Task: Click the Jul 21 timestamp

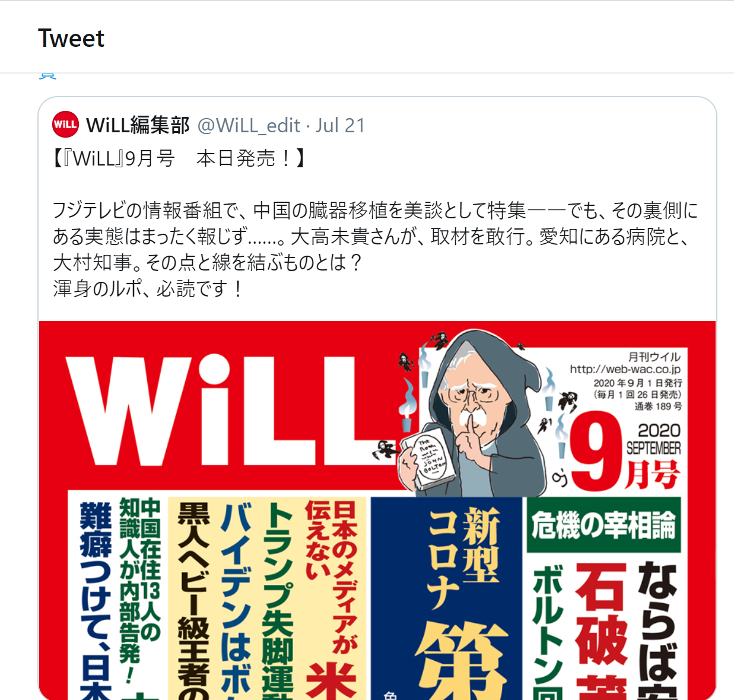Action: click(x=340, y=125)
